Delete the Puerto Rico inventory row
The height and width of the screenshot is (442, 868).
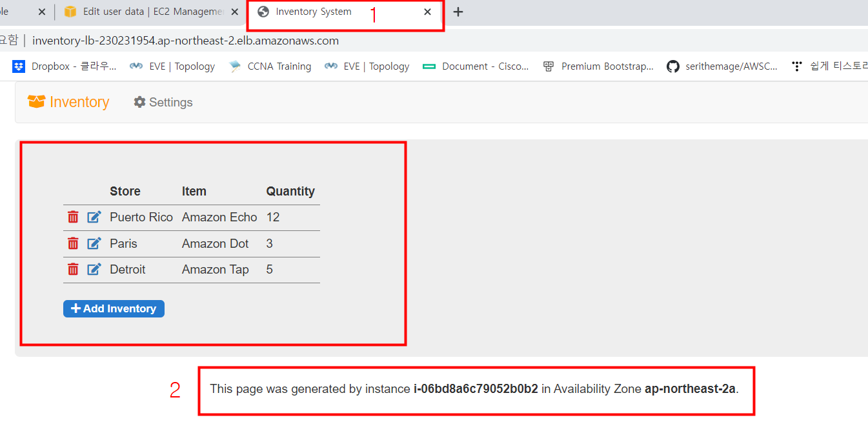coord(73,217)
